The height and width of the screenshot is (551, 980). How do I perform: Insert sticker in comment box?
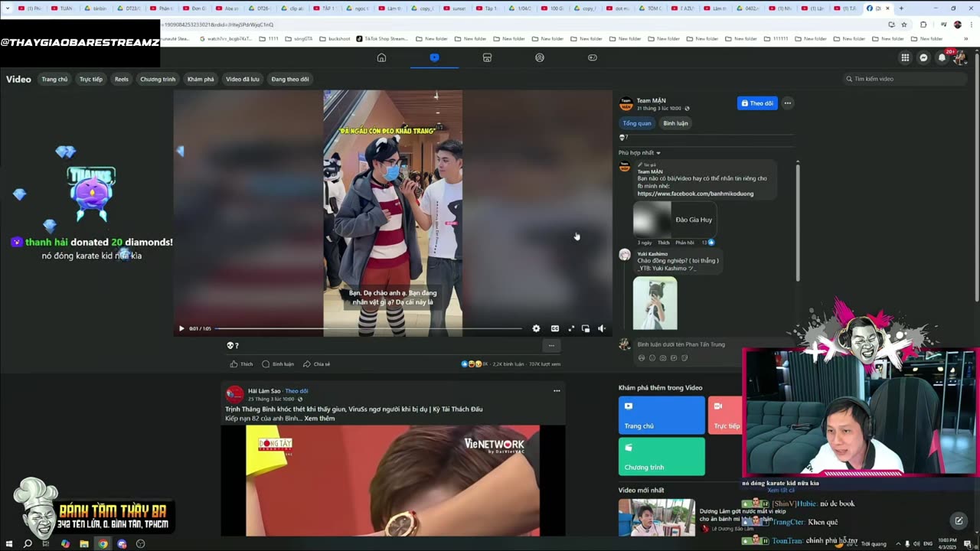pos(684,357)
